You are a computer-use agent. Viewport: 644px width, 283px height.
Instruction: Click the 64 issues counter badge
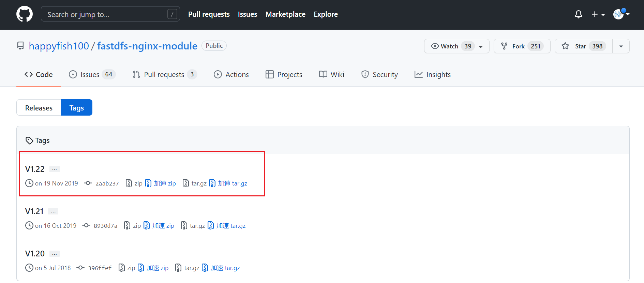click(x=109, y=74)
